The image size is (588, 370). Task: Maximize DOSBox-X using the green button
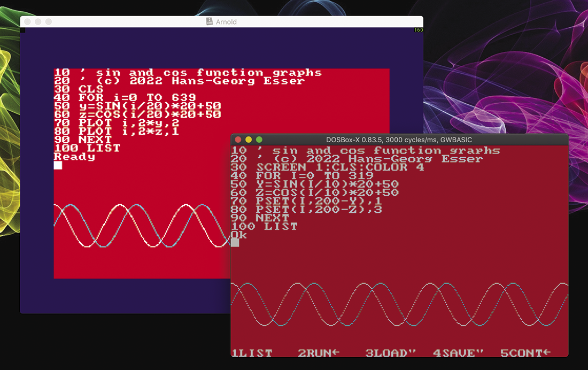pyautogui.click(x=259, y=140)
